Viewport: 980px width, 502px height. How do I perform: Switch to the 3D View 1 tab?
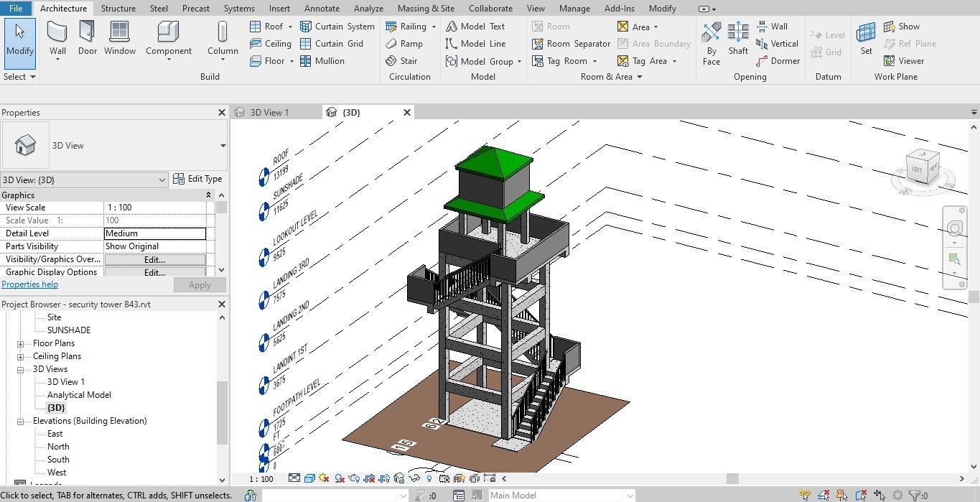tap(270, 112)
